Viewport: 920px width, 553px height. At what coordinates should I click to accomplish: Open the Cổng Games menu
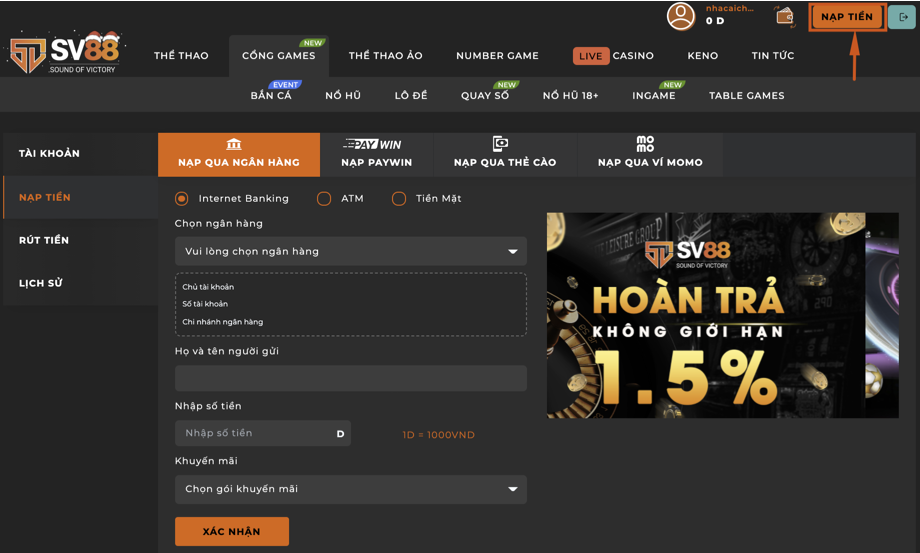click(x=279, y=56)
